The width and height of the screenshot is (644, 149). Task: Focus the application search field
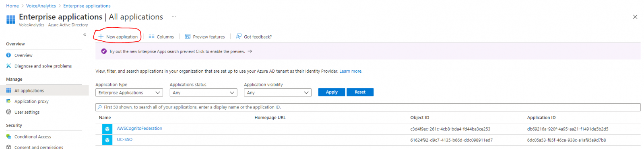coord(368,107)
